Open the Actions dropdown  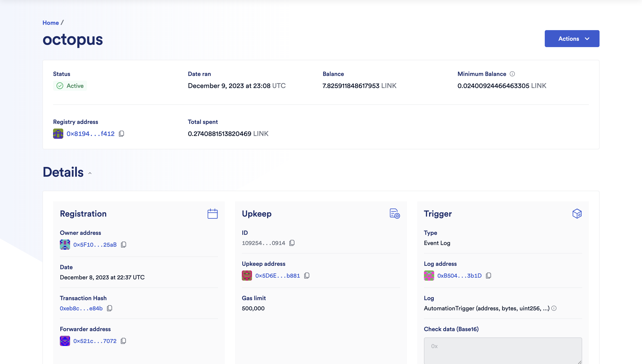(572, 39)
